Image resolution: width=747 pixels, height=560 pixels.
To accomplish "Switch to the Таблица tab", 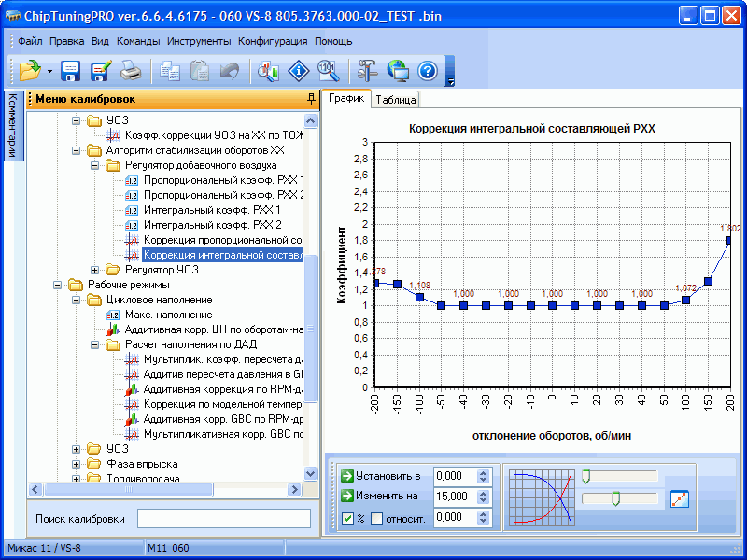I will point(396,99).
